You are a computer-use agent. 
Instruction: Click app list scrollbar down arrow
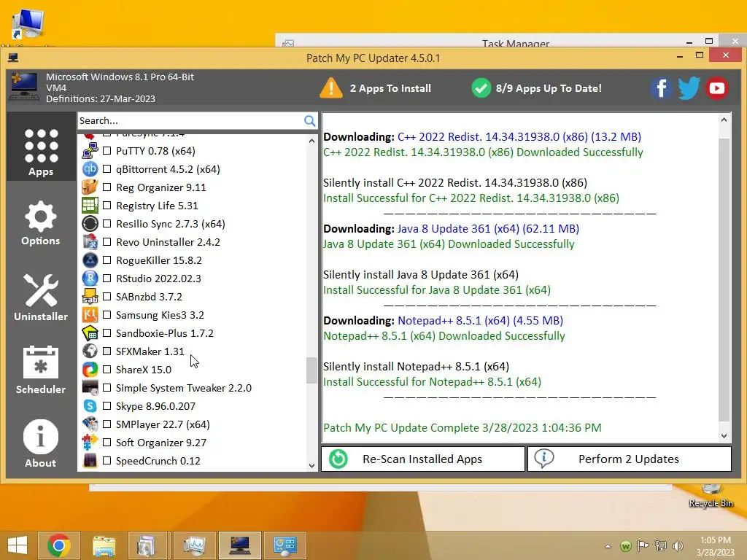click(x=311, y=466)
